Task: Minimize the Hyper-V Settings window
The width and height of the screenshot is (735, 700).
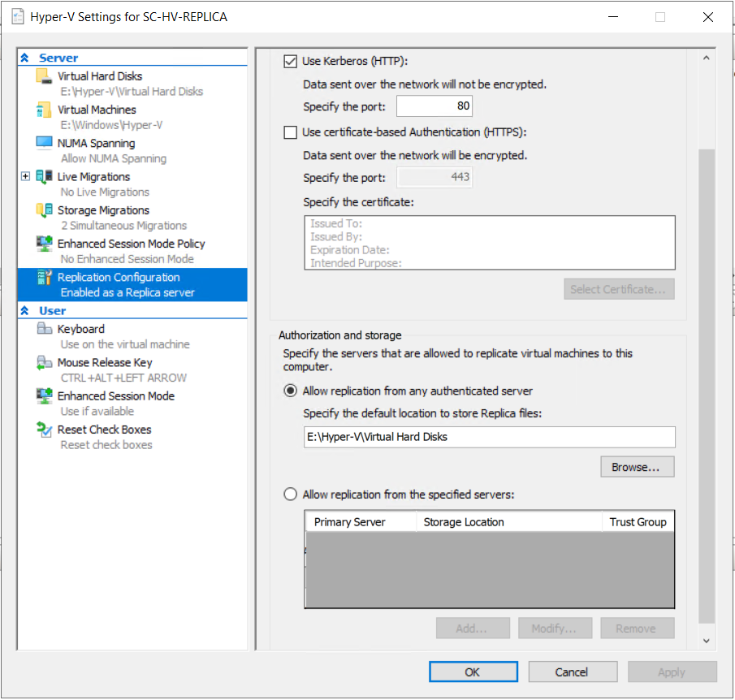Action: pyautogui.click(x=613, y=17)
